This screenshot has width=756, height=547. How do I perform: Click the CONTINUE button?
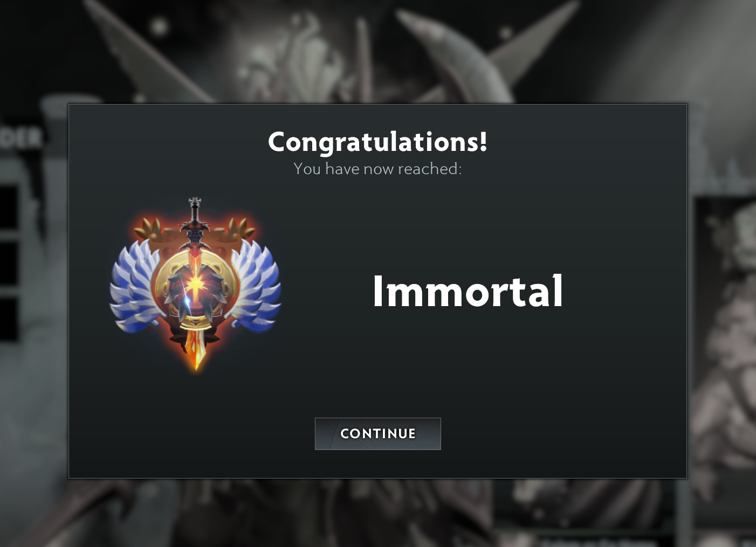[x=377, y=433]
